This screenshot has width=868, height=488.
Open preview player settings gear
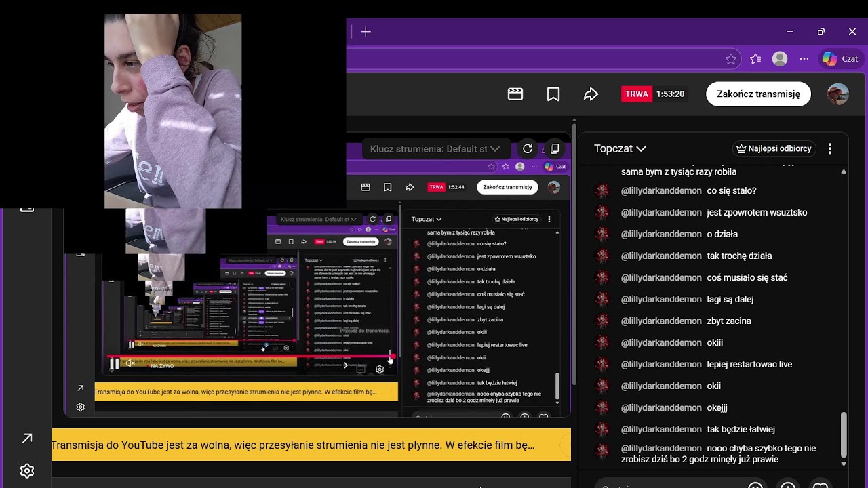click(x=380, y=369)
